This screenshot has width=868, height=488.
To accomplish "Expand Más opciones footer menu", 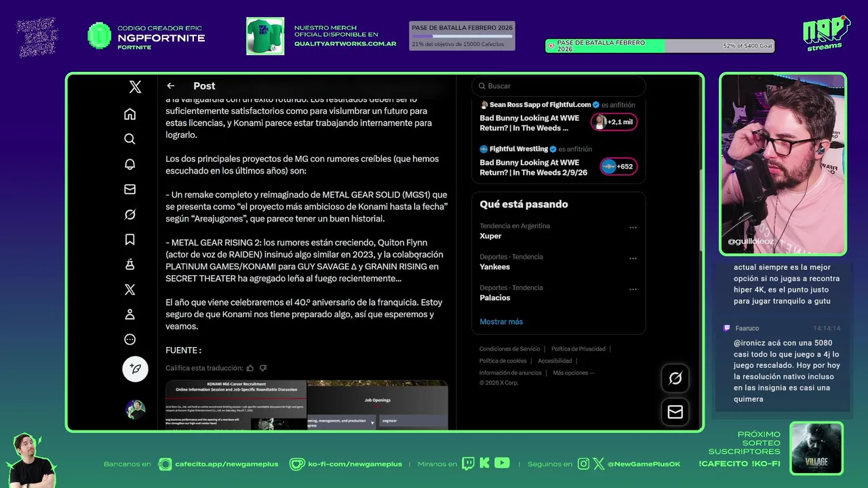I will coord(573,373).
